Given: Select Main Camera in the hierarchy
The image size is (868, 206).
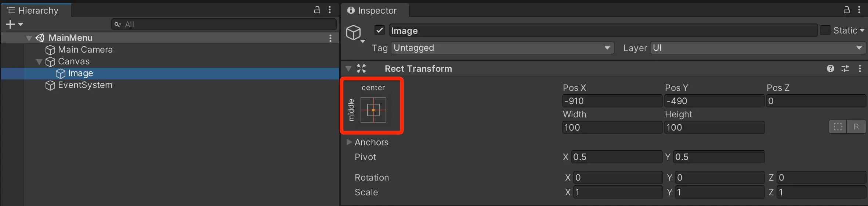Looking at the screenshot, I should click(85, 50).
